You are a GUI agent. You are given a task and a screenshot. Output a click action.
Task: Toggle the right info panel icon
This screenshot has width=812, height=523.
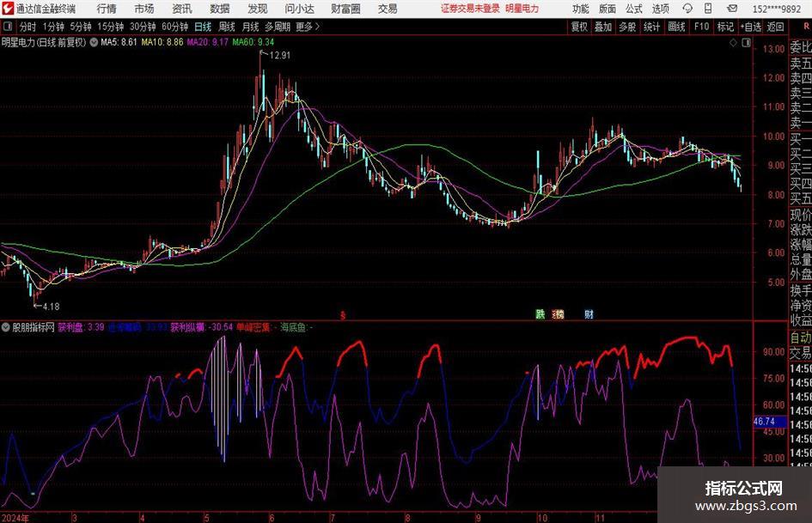(x=746, y=43)
